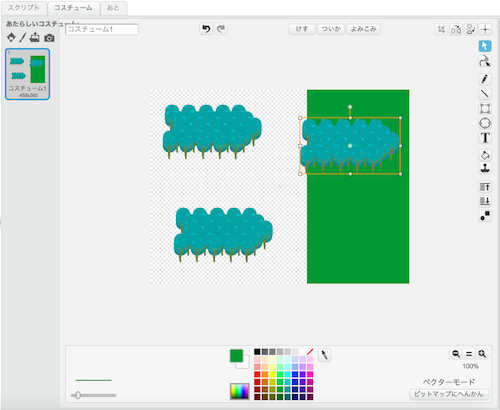Select the Rectangle tool
This screenshot has width=500, height=410.
485,108
